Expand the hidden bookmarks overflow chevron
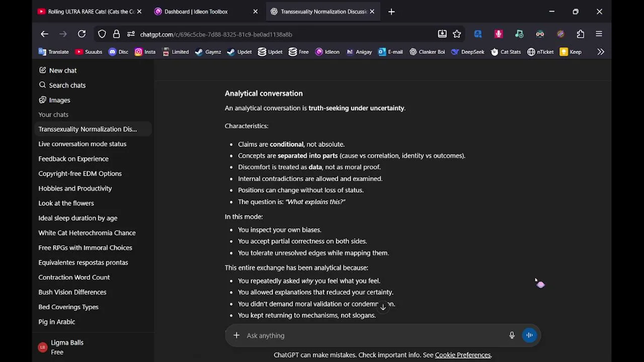 tap(601, 52)
